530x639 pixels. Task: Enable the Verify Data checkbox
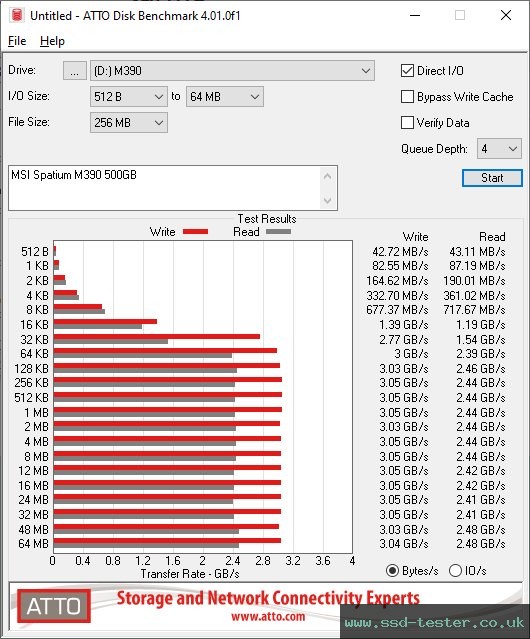[x=407, y=123]
